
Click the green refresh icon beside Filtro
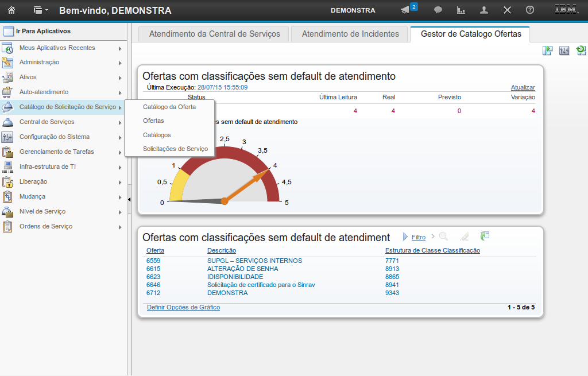[x=485, y=236]
